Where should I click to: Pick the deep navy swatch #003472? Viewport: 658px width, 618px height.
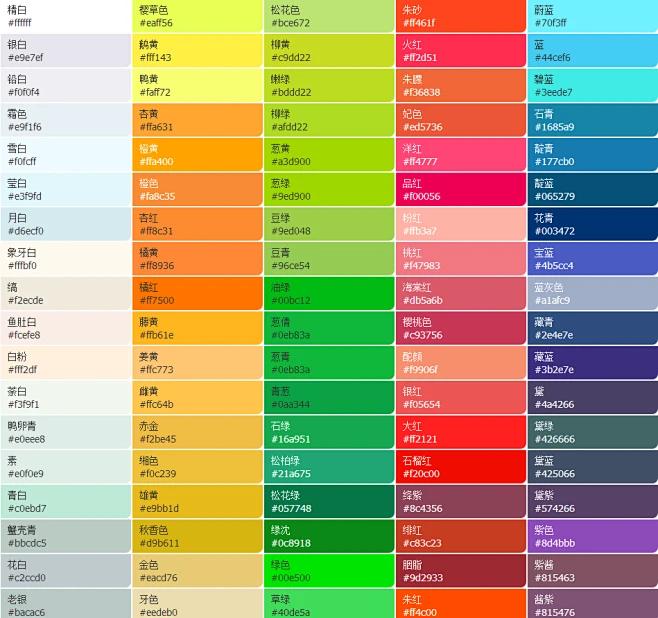point(592,224)
